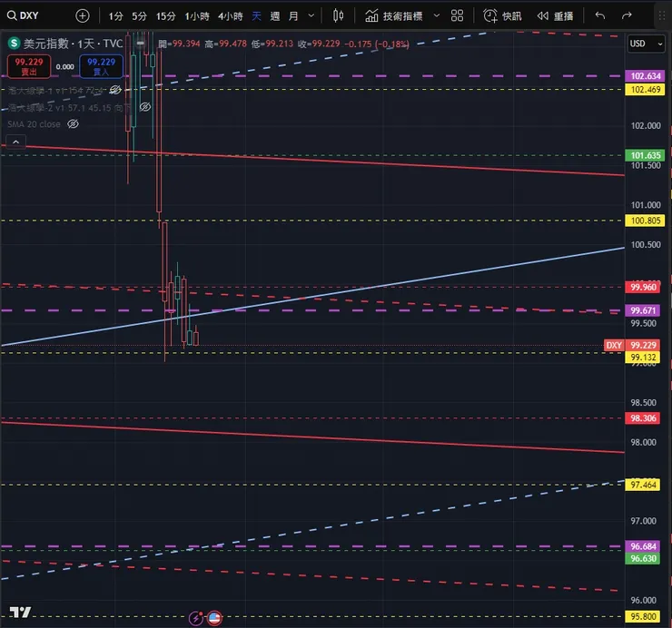Click the 101.635 green price label
This screenshot has width=672, height=628.
point(646,155)
